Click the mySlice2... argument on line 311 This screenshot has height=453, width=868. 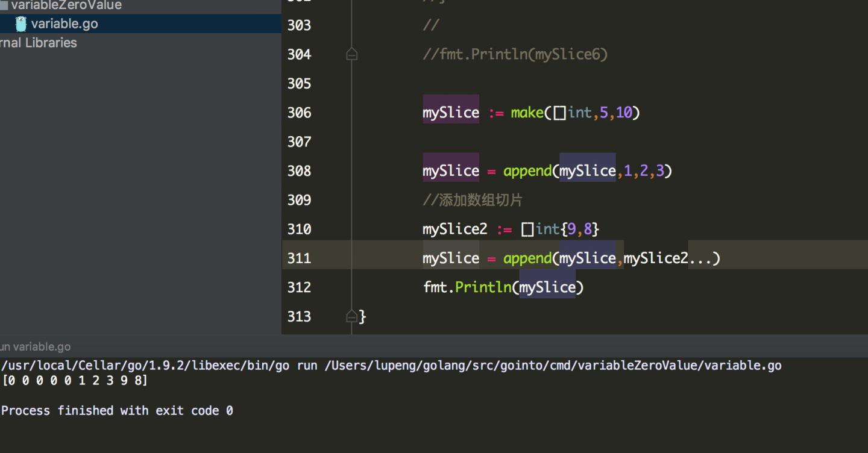pyautogui.click(x=668, y=258)
